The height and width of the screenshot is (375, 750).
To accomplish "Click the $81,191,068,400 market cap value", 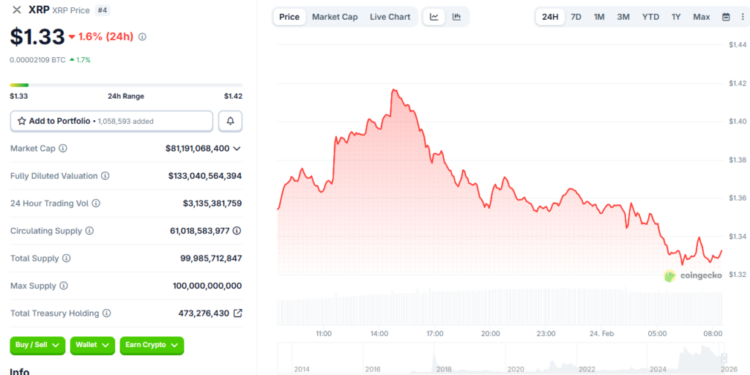I will pyautogui.click(x=198, y=148).
